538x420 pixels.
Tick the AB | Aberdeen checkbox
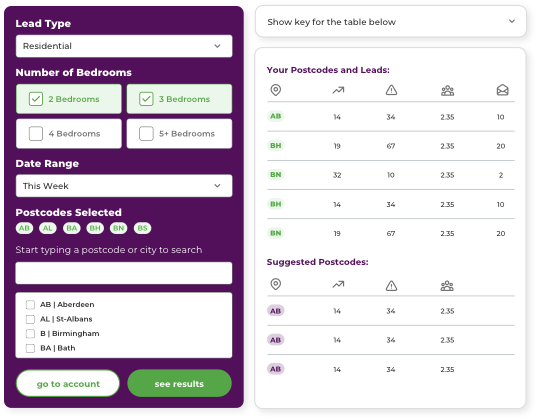point(30,305)
